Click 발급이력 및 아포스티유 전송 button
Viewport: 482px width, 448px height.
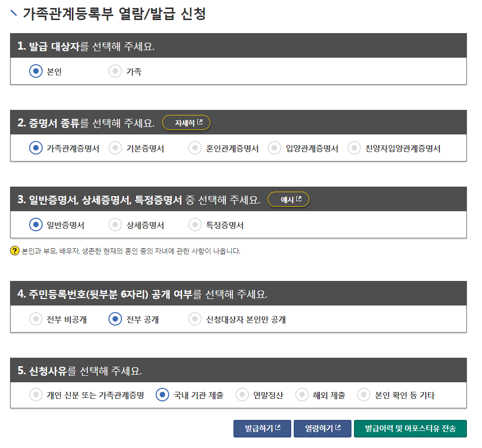point(410,428)
